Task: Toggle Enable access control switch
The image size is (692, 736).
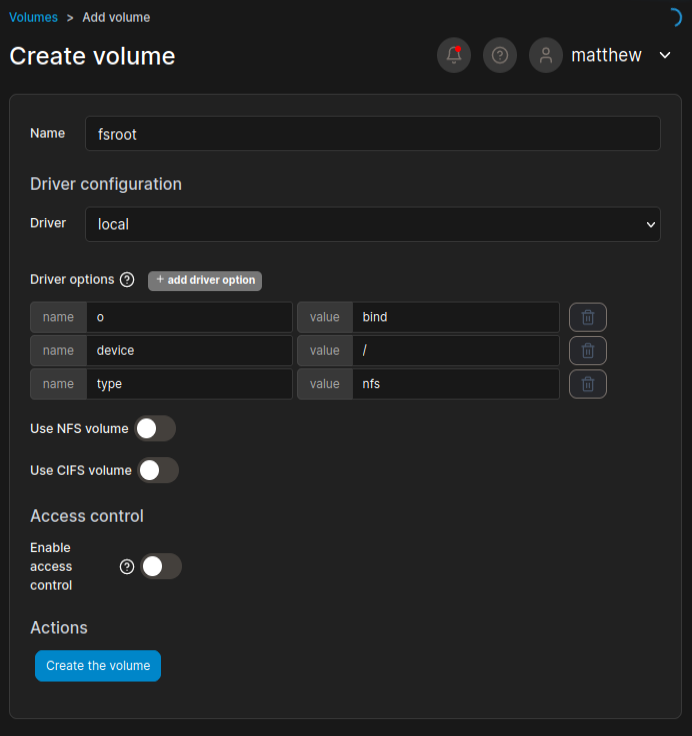Action: [x=161, y=566]
